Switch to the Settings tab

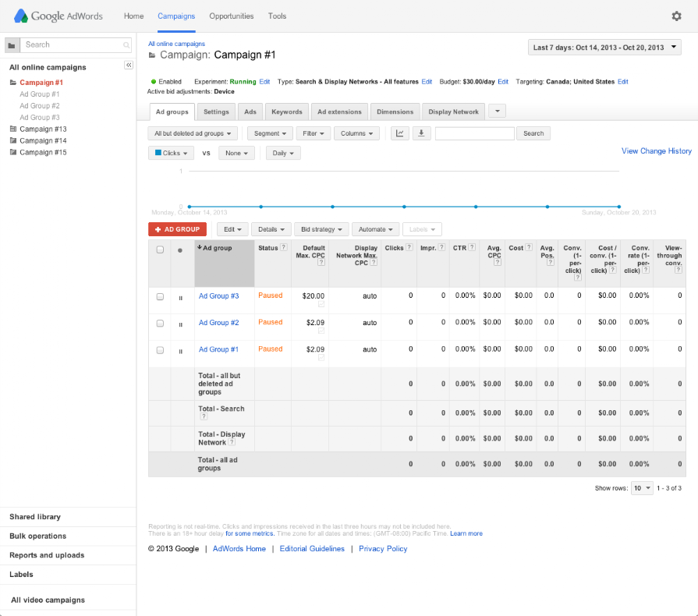[x=216, y=112]
